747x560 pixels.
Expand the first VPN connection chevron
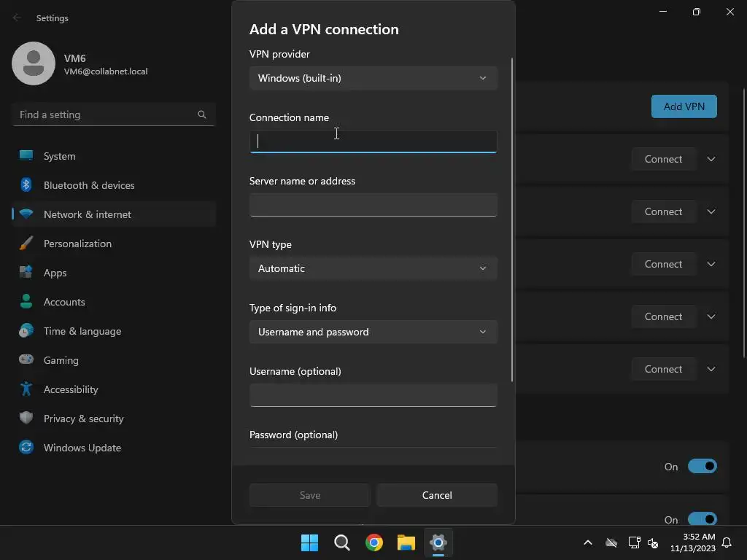point(711,159)
